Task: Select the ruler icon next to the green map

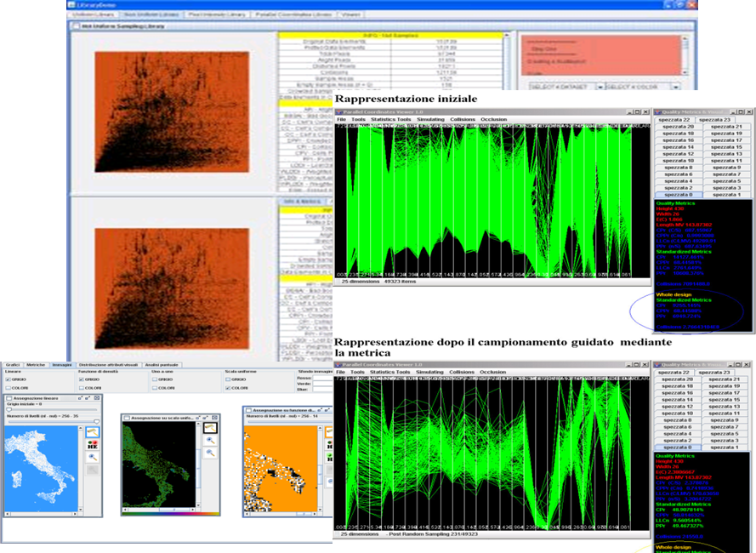Action: (x=210, y=428)
